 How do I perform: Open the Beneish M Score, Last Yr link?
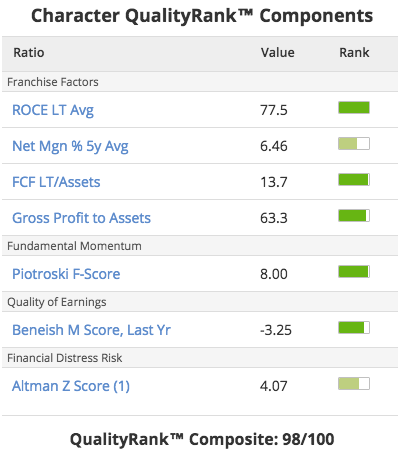[x=91, y=330]
